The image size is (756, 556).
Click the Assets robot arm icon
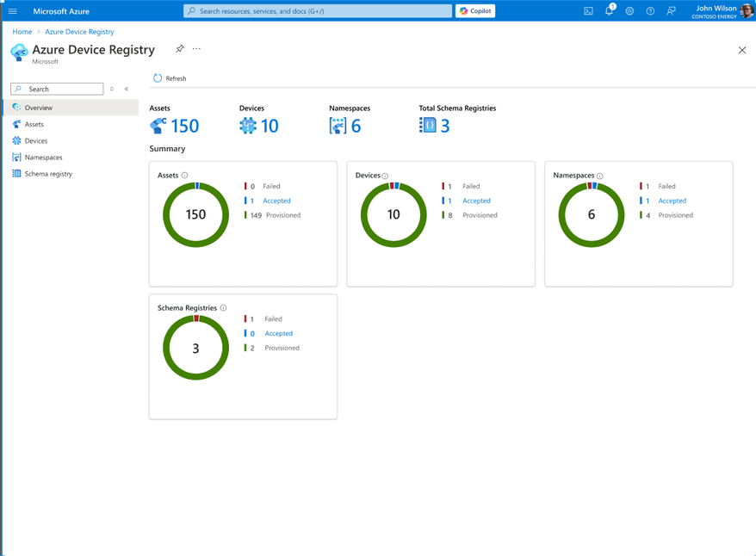point(158,126)
